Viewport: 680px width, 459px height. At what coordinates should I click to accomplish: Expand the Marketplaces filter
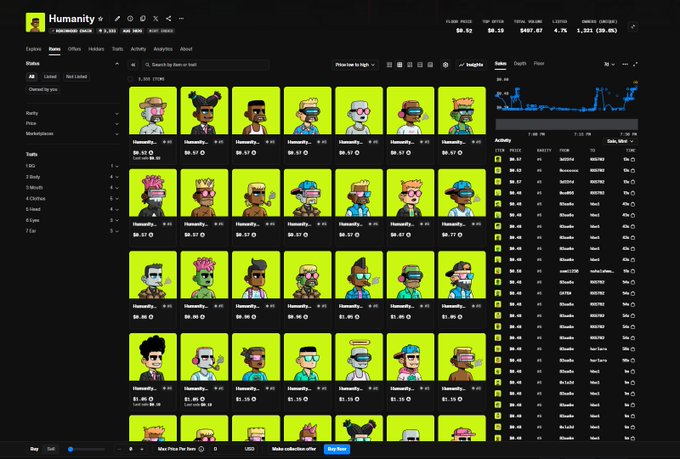pos(72,134)
